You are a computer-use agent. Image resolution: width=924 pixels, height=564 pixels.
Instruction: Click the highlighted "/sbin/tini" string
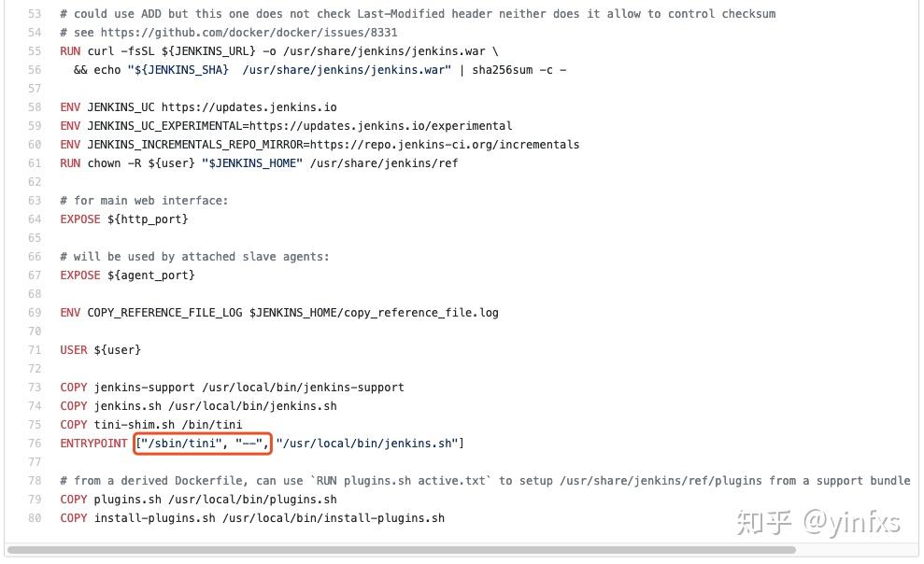(183, 444)
